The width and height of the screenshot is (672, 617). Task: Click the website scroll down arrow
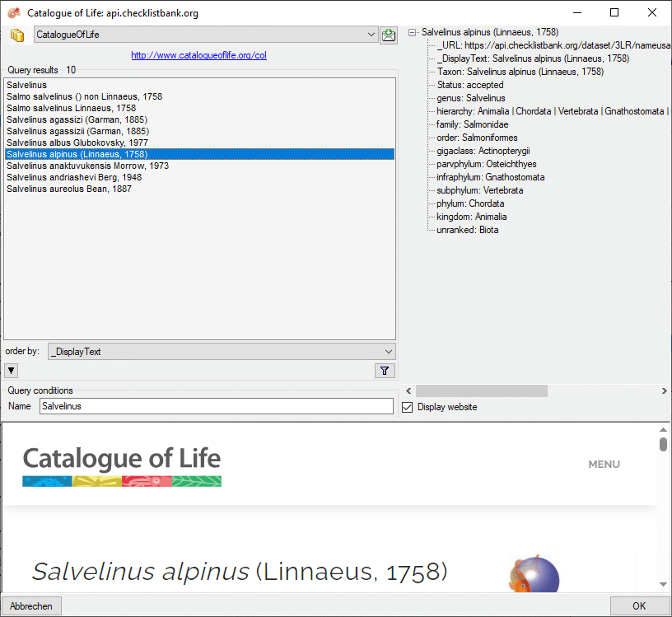pyautogui.click(x=663, y=584)
